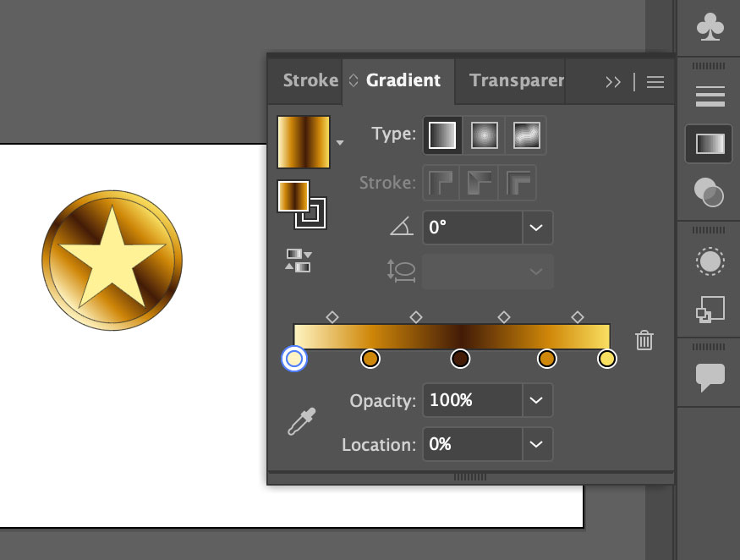
Task: Pick a color with the eyedropper
Action: click(301, 421)
